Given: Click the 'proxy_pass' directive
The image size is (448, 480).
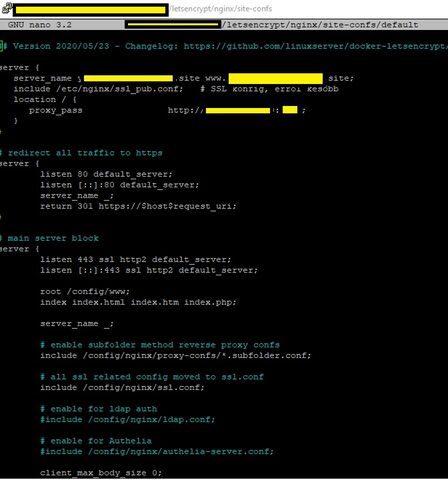Looking at the screenshot, I should (x=56, y=111).
